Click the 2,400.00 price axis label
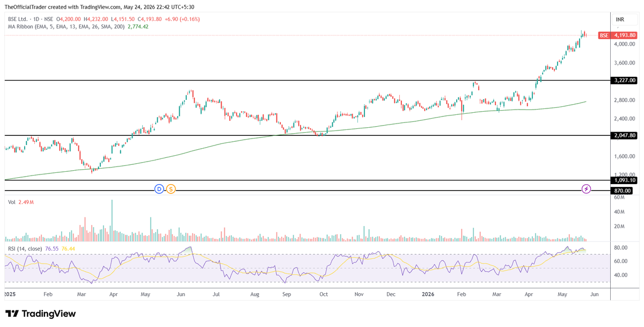The height and width of the screenshot is (327, 644). (625, 119)
